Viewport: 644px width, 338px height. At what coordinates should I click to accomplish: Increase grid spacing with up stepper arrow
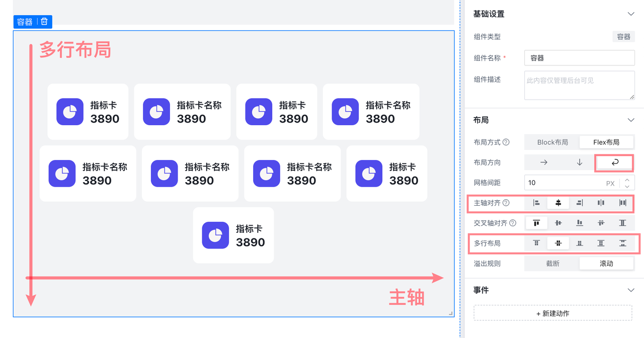click(x=627, y=179)
